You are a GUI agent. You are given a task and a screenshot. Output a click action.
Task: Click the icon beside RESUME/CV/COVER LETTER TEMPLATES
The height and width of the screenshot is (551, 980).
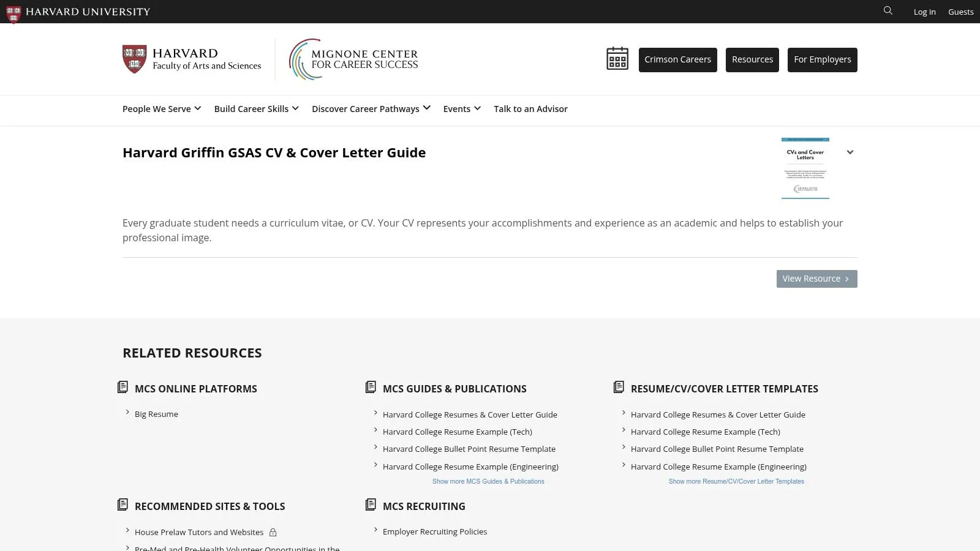pos(619,387)
